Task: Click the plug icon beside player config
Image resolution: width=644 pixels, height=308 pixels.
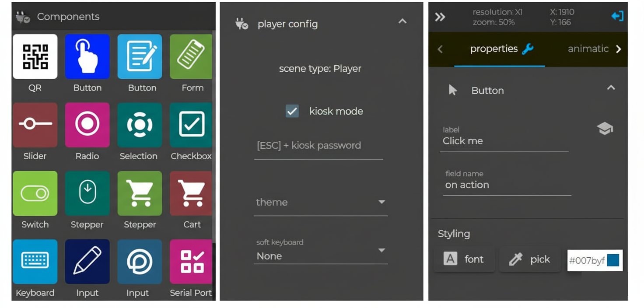Action: [x=241, y=24]
